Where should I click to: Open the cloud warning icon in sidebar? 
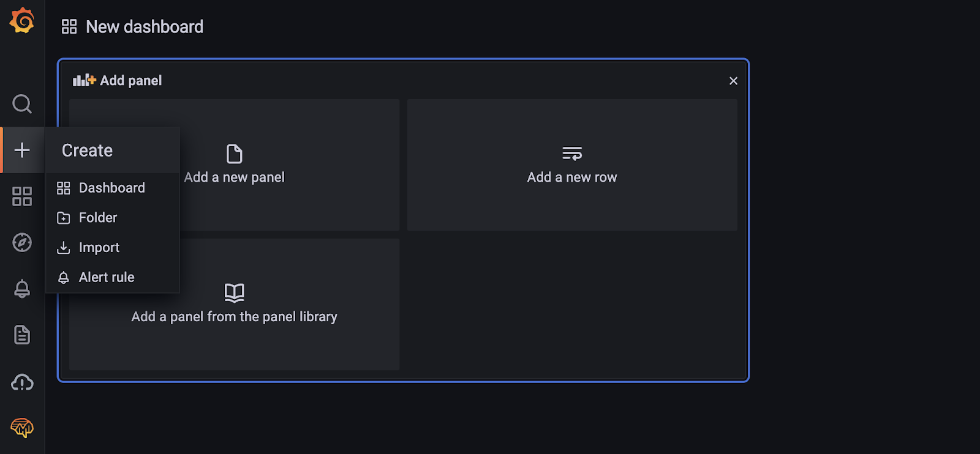pos(22,382)
